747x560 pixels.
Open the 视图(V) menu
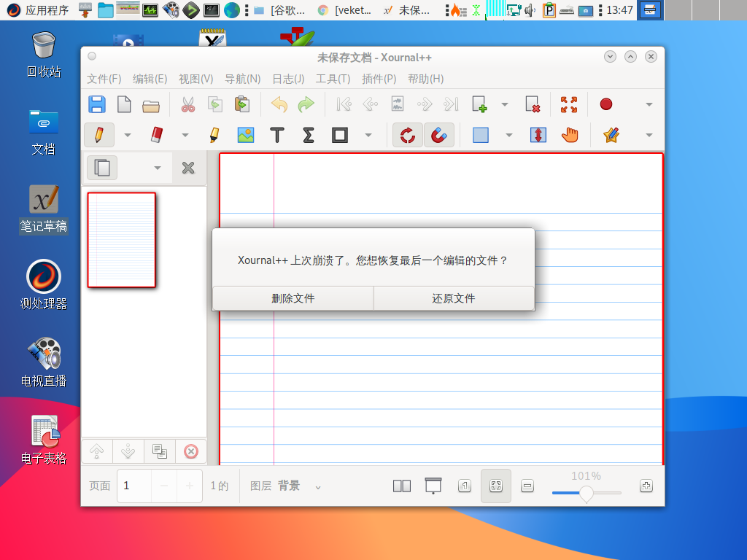tap(196, 79)
